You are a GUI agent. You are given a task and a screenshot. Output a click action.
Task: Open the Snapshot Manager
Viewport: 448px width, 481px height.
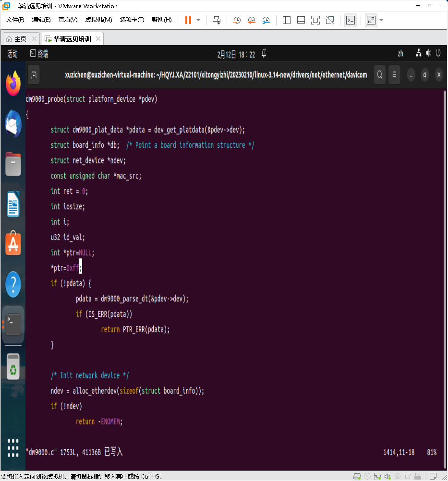[266, 20]
